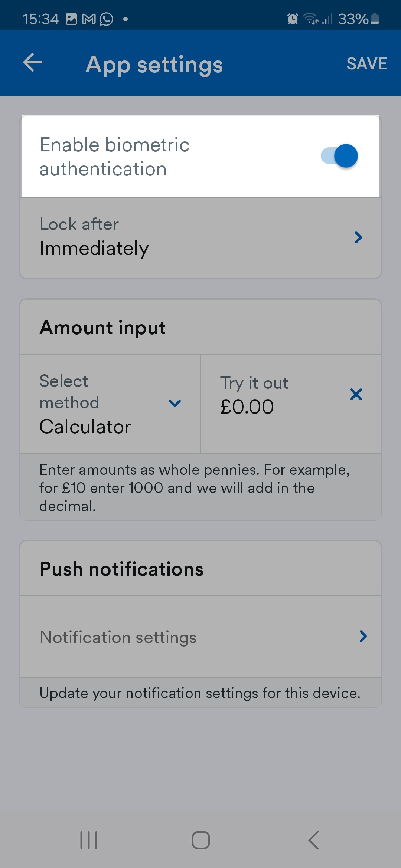The image size is (401, 868).
Task: Open Gmail notification icon in status bar
Action: pos(89,19)
